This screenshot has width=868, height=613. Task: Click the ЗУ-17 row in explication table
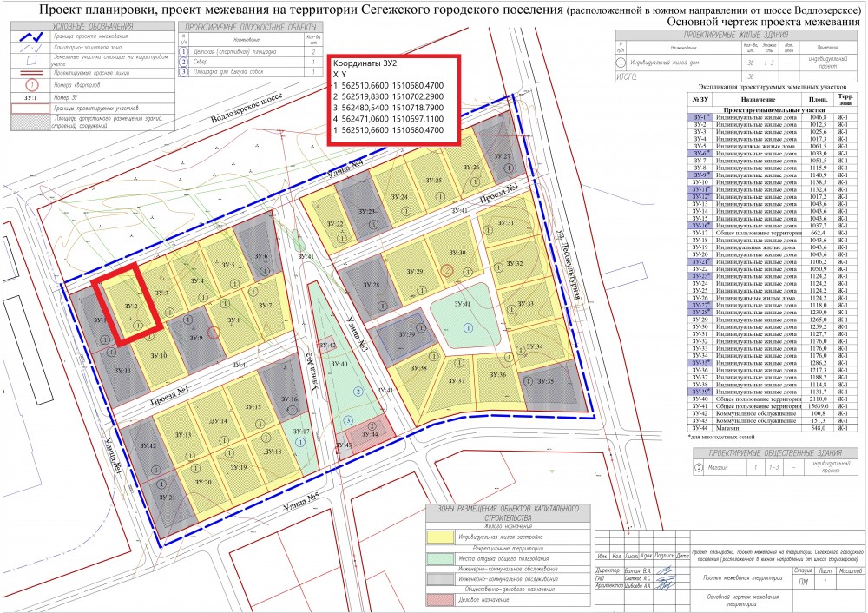pos(772,233)
